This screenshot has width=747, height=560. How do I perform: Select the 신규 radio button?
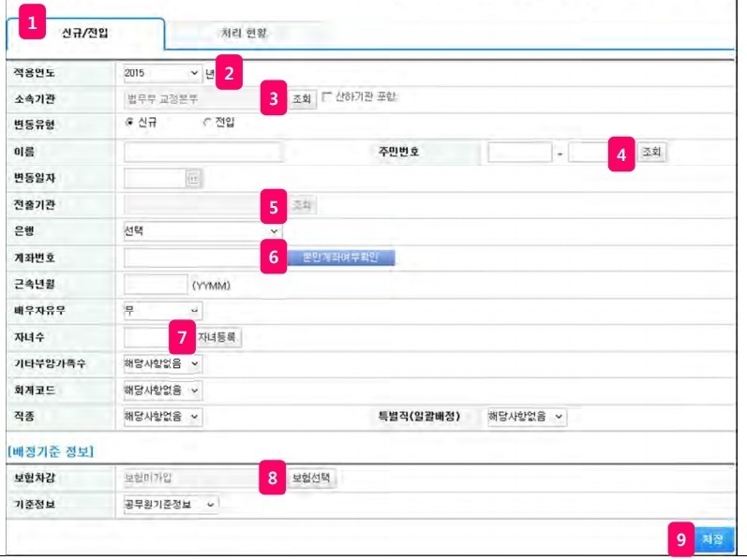click(x=129, y=123)
